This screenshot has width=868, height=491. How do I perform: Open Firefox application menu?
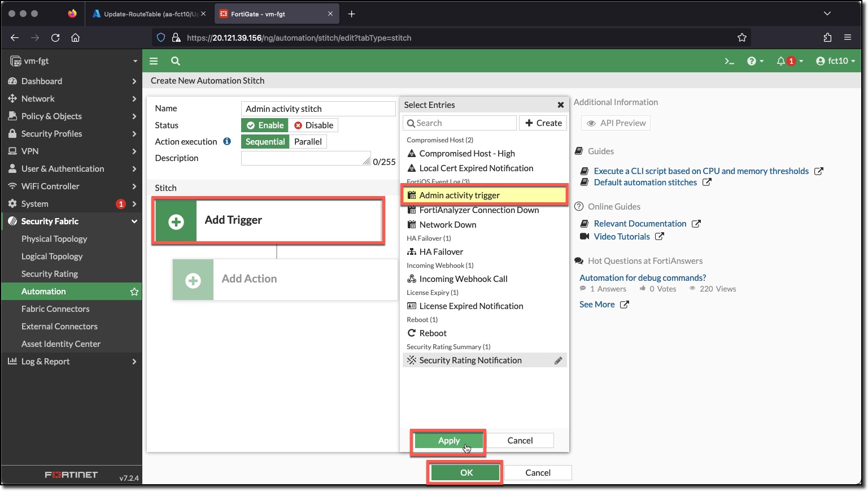click(x=847, y=38)
